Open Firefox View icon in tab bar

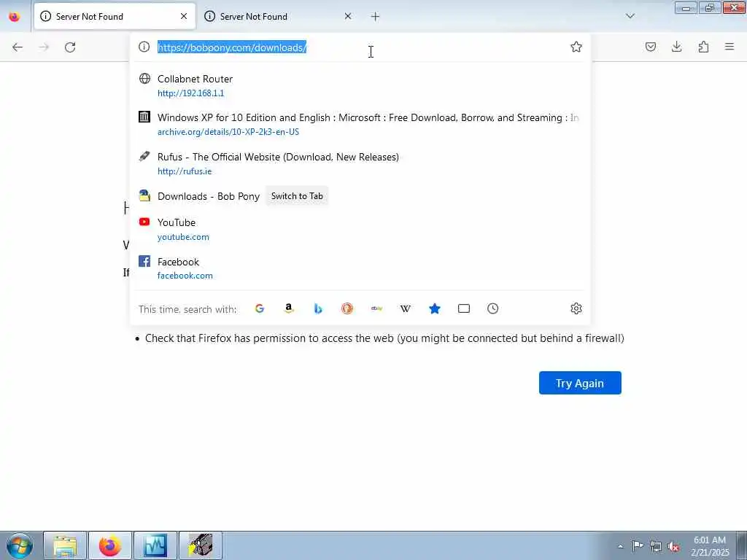coord(15,16)
